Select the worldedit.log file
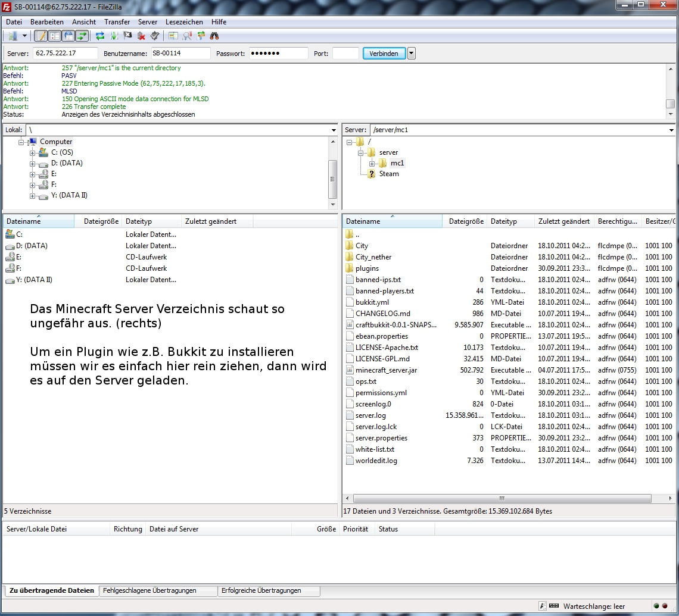 [x=376, y=461]
